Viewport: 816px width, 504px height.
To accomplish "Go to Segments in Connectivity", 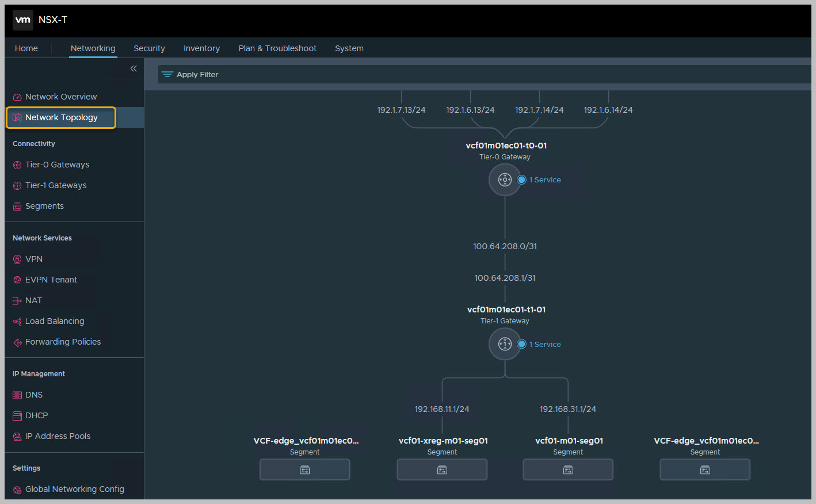I will pos(44,206).
